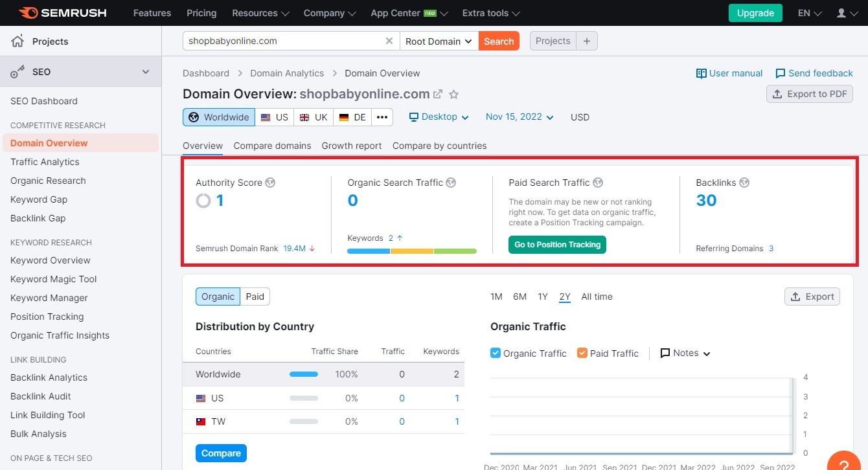868x470 pixels.
Task: Click the Export chart button
Action: point(812,297)
